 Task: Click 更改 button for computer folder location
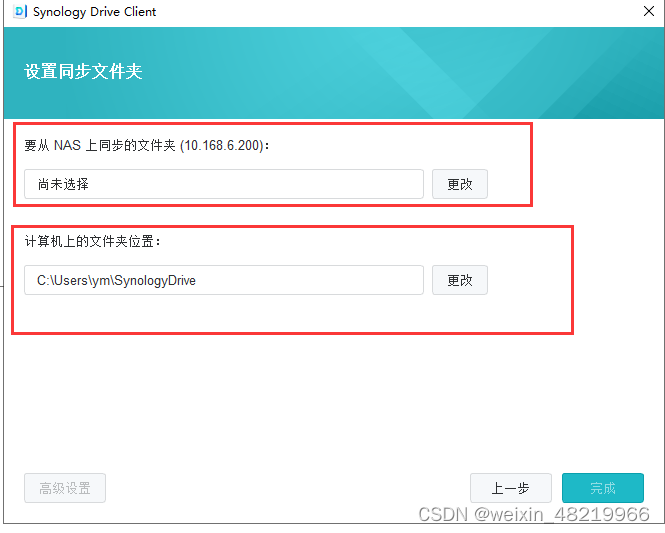point(460,280)
